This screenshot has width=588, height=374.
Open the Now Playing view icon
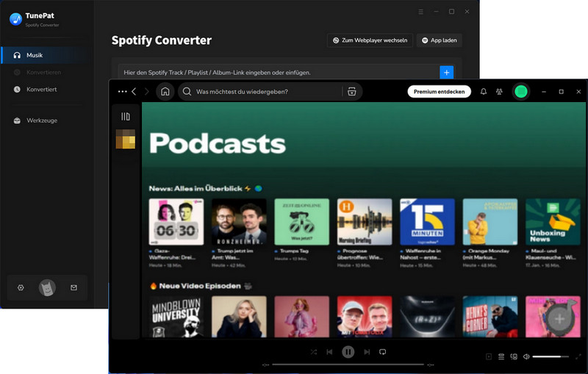489,357
